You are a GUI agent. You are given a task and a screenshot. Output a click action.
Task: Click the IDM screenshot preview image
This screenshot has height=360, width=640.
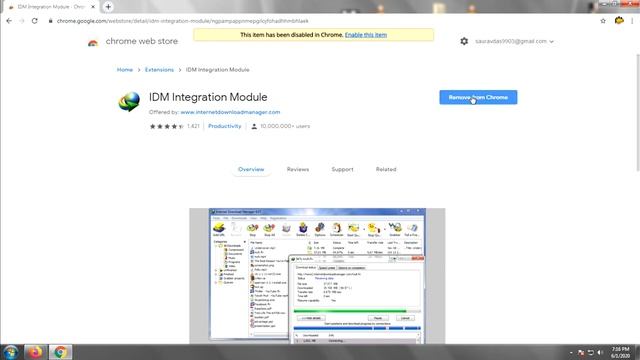point(317,276)
